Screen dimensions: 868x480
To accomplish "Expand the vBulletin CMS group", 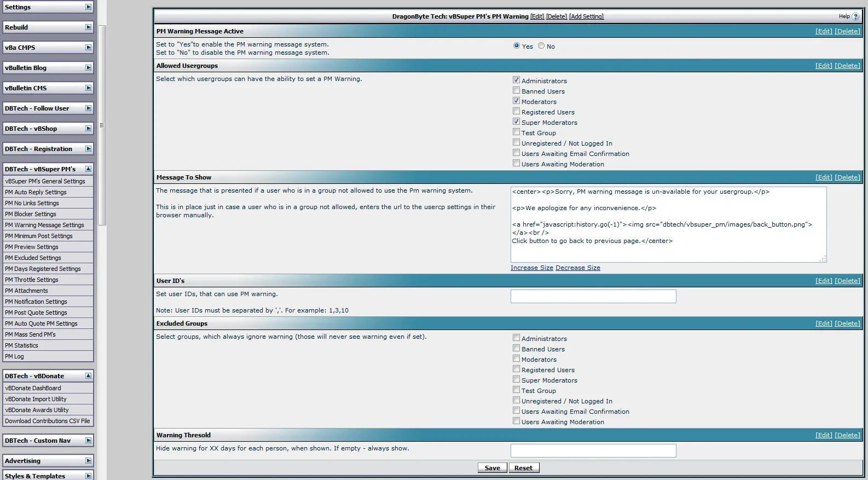I will 88,88.
